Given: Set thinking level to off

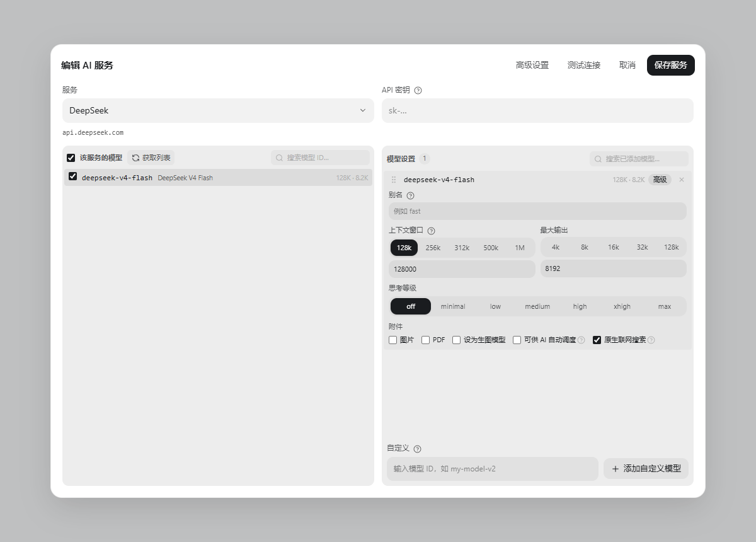Looking at the screenshot, I should pos(411,306).
